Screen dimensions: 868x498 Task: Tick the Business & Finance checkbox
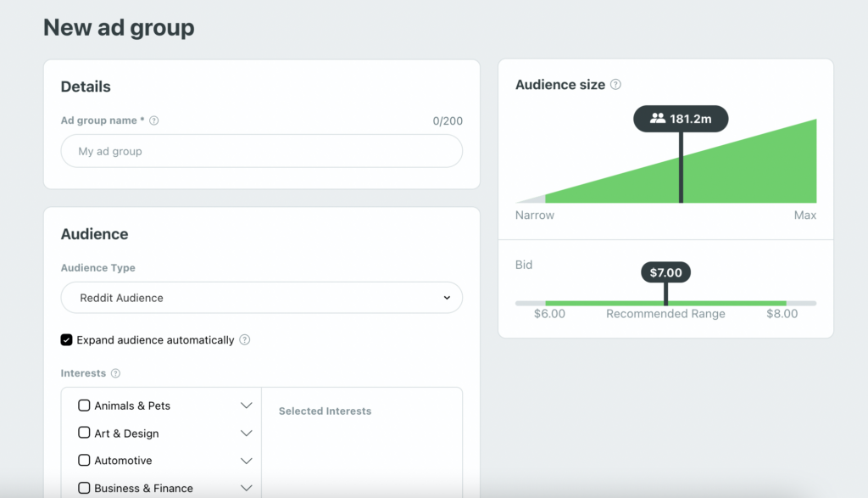pyautogui.click(x=84, y=488)
